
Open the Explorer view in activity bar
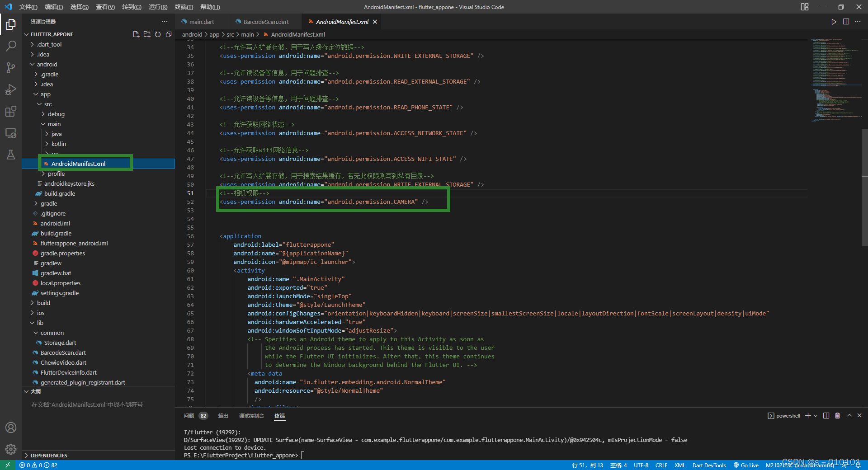11,24
